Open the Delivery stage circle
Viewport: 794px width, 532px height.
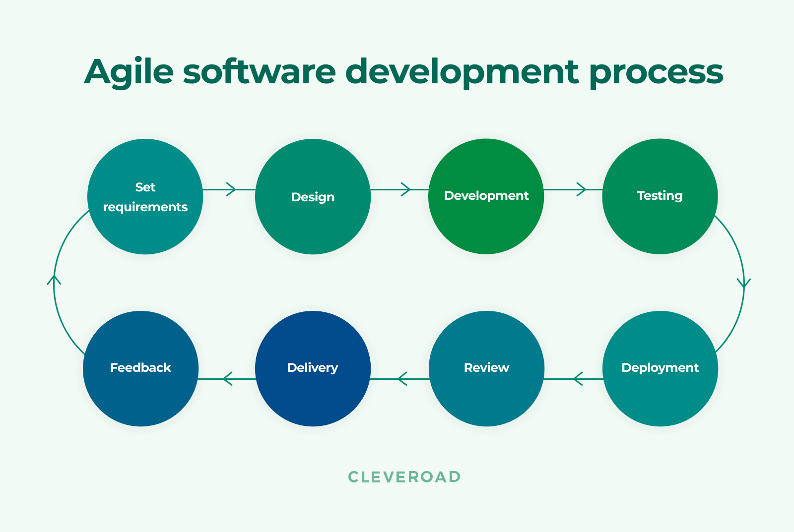pyautogui.click(x=312, y=368)
